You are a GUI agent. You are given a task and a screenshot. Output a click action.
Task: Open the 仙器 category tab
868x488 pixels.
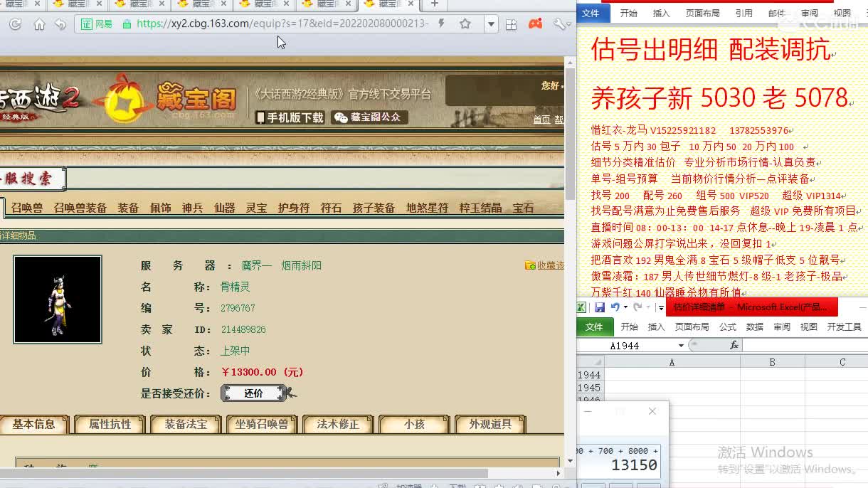[x=224, y=208]
